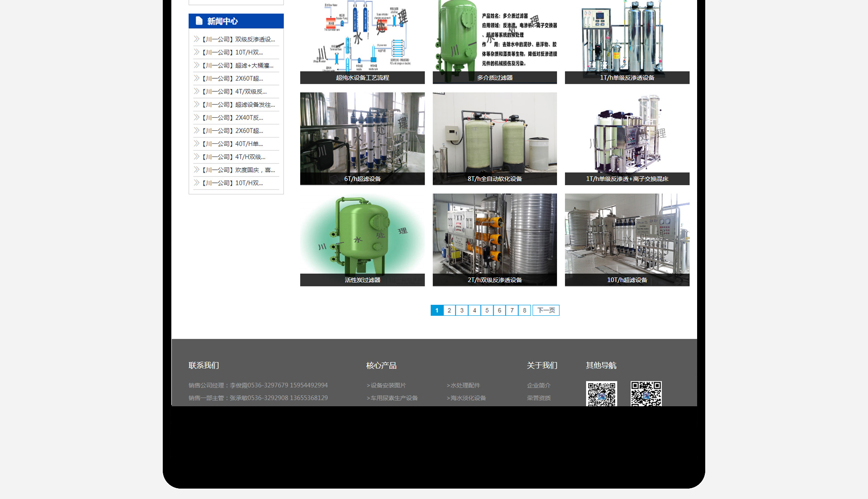Click the 联系我们 footer heading
The image size is (868, 499).
[x=204, y=366]
